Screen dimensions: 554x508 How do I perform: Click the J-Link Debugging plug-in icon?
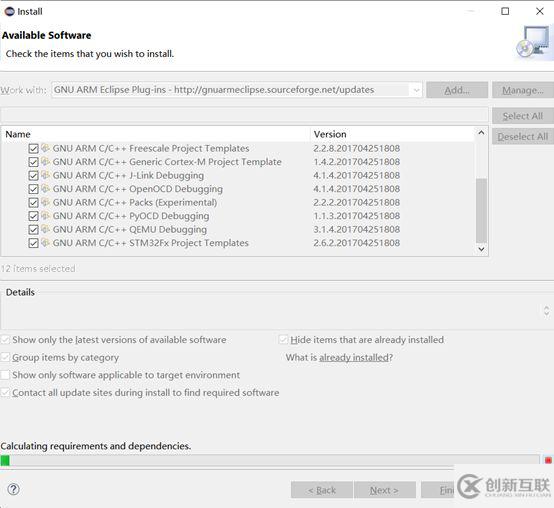tap(45, 175)
